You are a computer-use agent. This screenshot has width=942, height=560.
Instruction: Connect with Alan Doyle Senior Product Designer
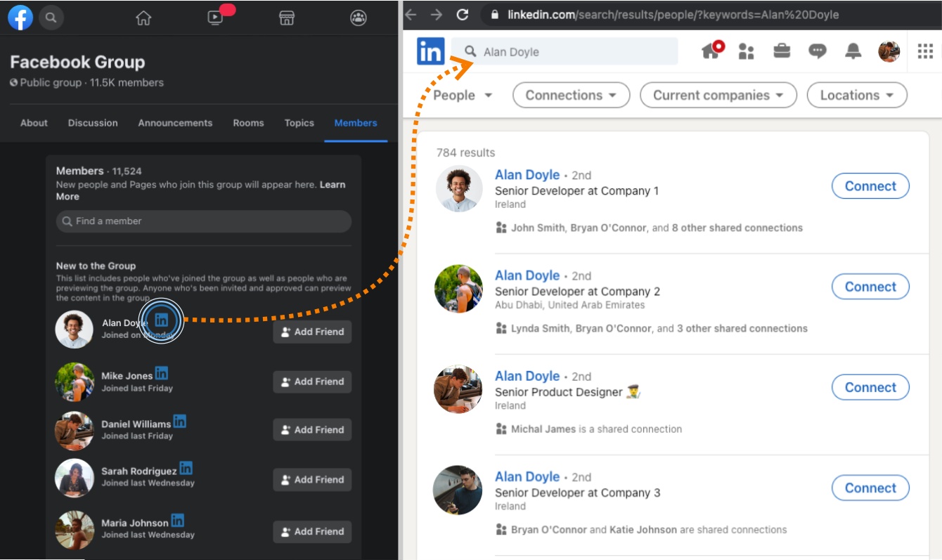pyautogui.click(x=870, y=387)
